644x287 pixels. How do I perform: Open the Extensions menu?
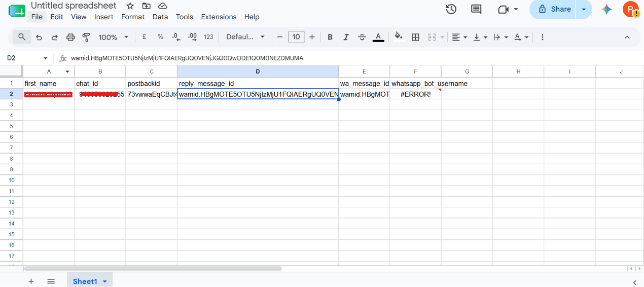tap(219, 17)
